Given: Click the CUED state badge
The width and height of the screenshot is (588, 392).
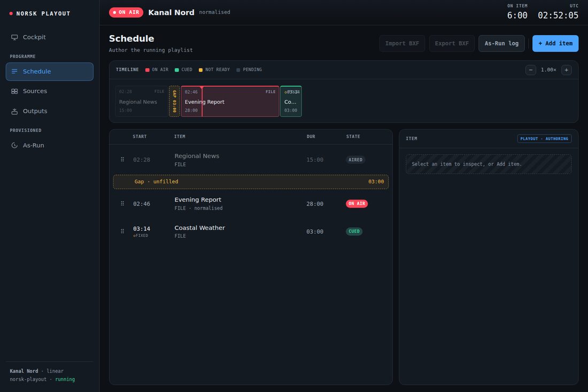Looking at the screenshot, I should click(x=354, y=232).
